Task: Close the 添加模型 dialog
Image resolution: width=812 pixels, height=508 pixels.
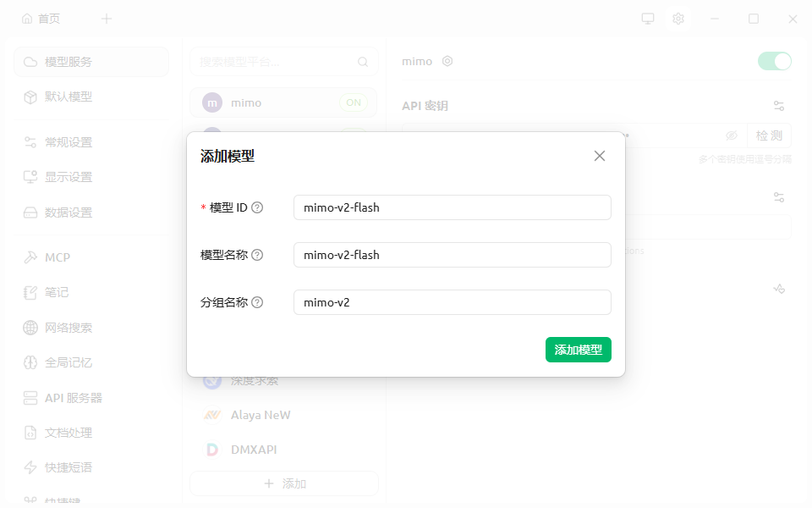Action: [x=600, y=156]
